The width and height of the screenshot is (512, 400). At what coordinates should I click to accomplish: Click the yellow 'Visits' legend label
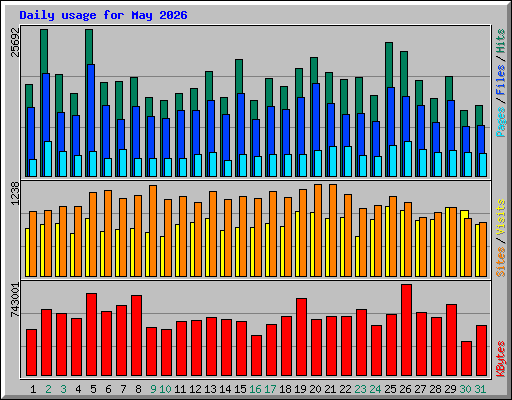coord(500,217)
